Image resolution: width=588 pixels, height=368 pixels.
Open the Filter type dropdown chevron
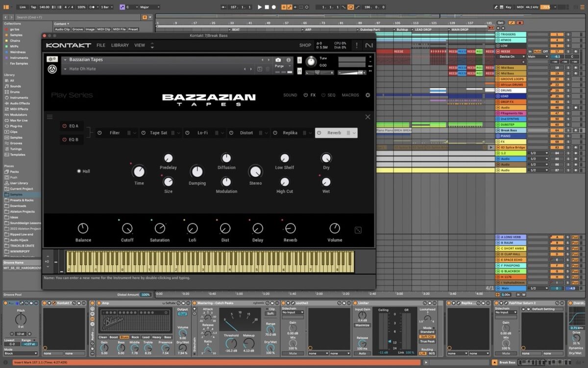click(x=135, y=133)
